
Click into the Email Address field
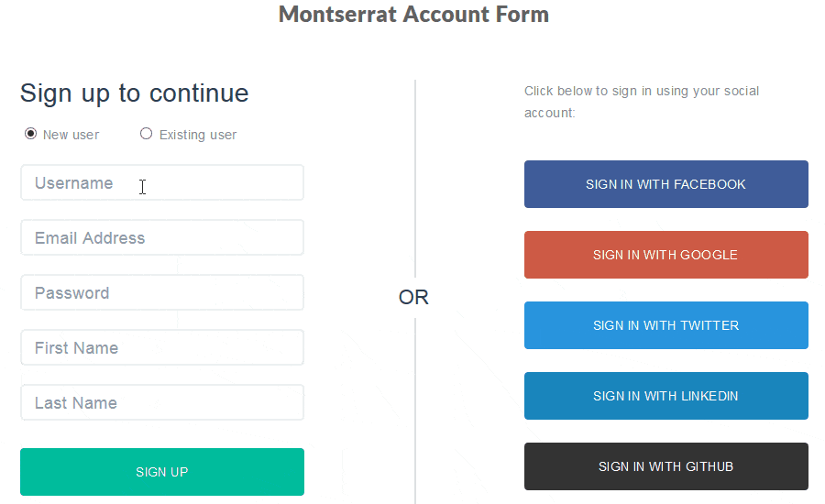pyautogui.click(x=162, y=238)
